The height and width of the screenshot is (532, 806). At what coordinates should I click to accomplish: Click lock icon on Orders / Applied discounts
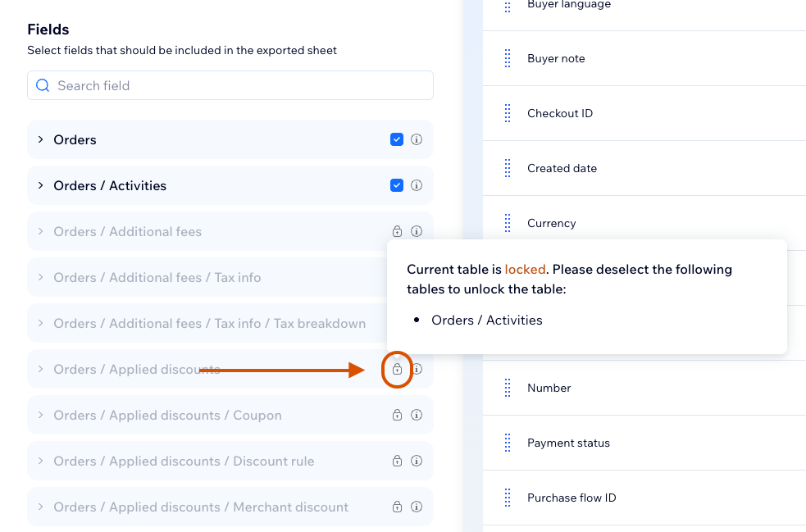[397, 369]
